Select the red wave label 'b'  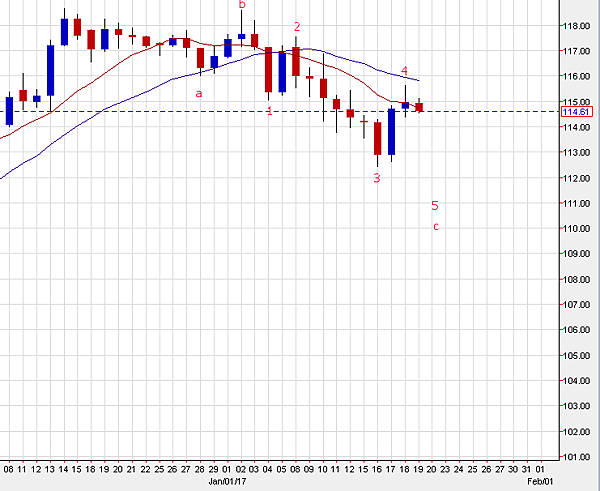(x=242, y=5)
